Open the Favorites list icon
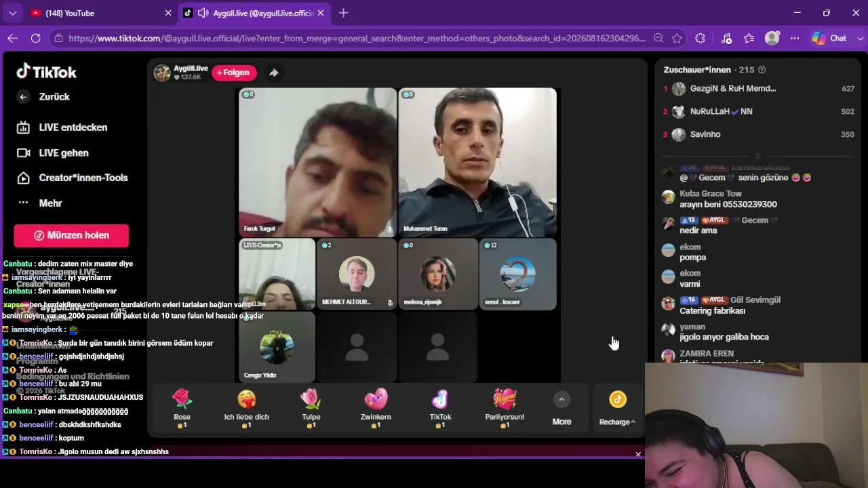Viewport: 868px width, 488px height. point(749,39)
